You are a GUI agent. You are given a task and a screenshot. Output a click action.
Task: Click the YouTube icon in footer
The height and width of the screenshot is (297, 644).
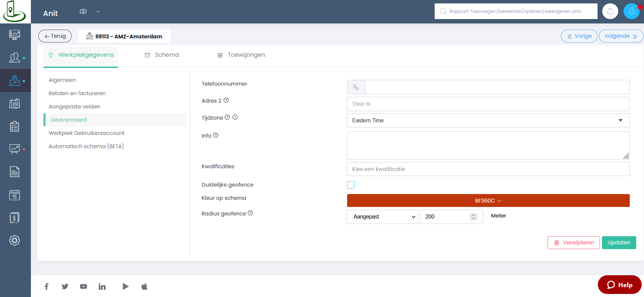point(83,286)
